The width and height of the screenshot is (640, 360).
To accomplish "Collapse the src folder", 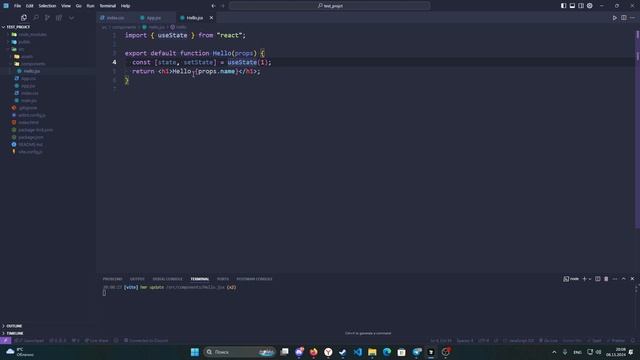I will pyautogui.click(x=48, y=49).
